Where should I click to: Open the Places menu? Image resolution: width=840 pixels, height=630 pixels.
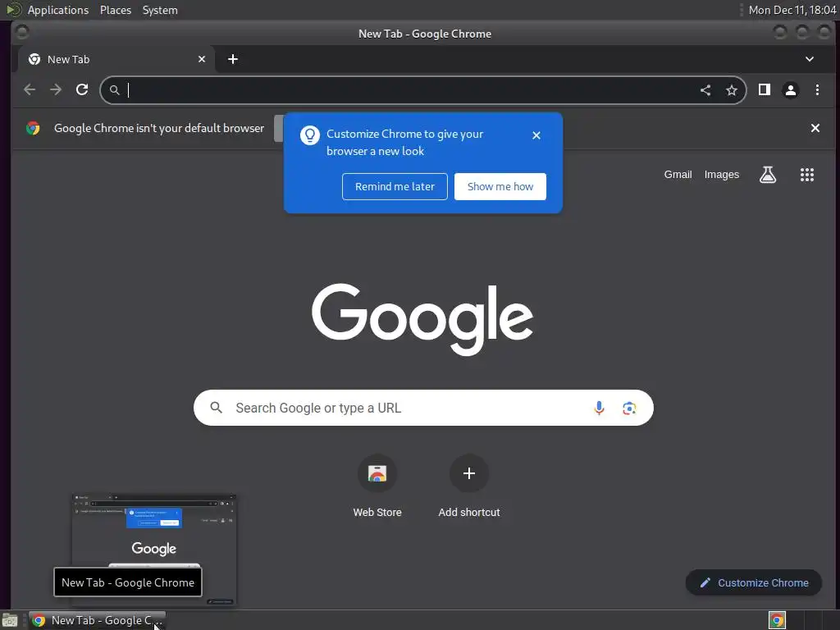(116, 10)
